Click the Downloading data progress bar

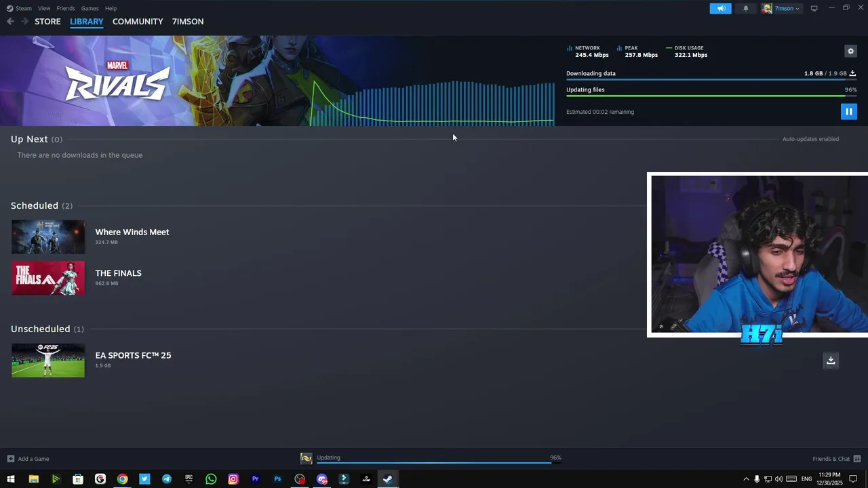711,79
